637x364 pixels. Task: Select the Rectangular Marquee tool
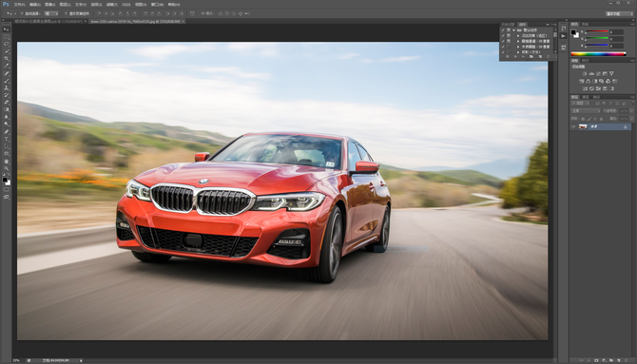[x=6, y=36]
